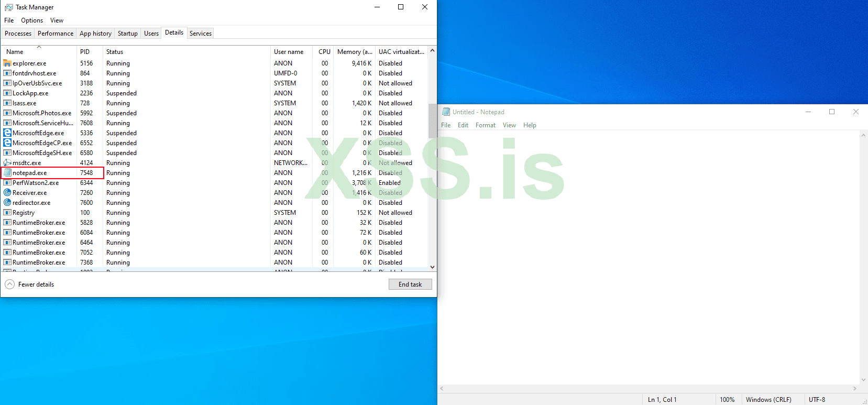
Task: Click the Notepad title bar icon
Action: [x=446, y=112]
